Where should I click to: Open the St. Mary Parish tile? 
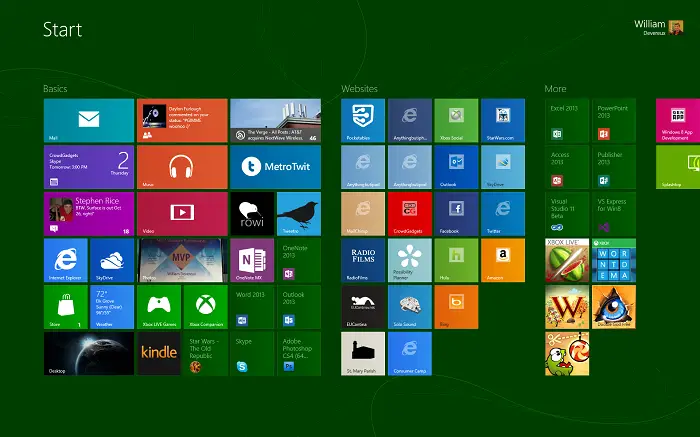(x=363, y=354)
